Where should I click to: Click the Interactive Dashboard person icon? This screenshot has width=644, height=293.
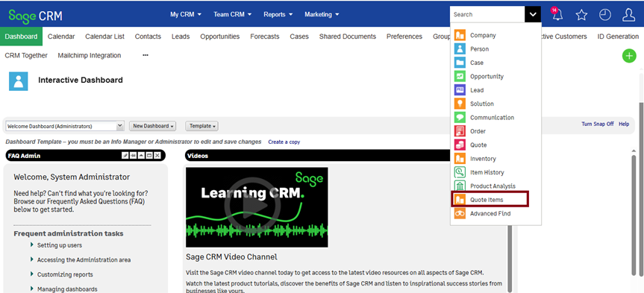click(x=19, y=81)
